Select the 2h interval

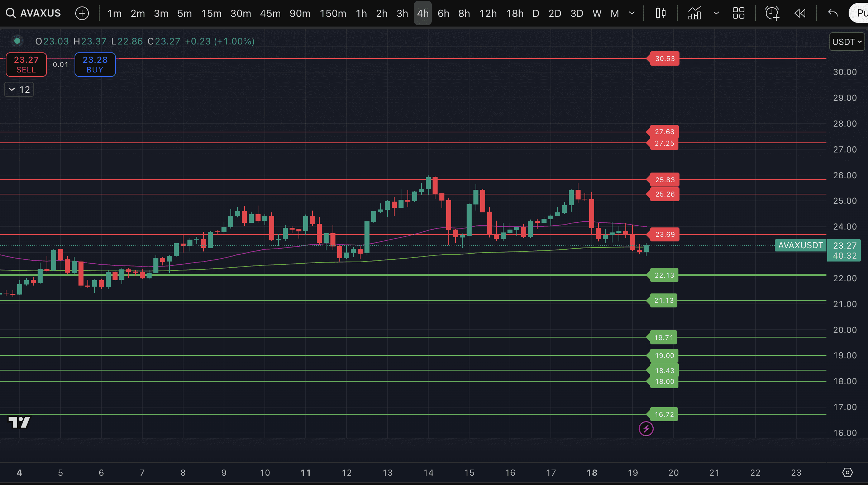pyautogui.click(x=382, y=13)
